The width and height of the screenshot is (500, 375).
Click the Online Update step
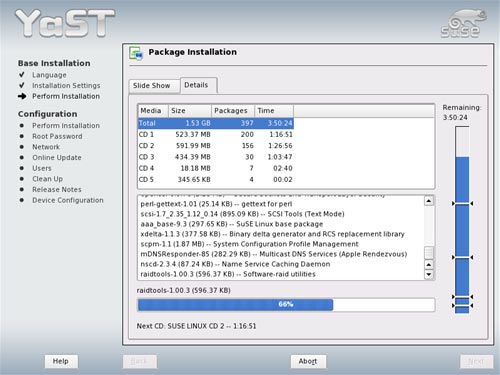(57, 158)
